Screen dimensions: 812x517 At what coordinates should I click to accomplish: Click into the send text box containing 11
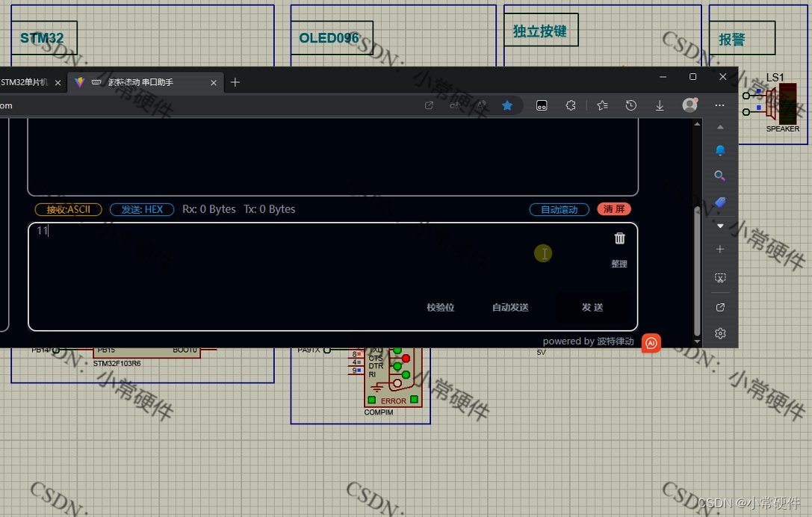pyautogui.click(x=333, y=276)
